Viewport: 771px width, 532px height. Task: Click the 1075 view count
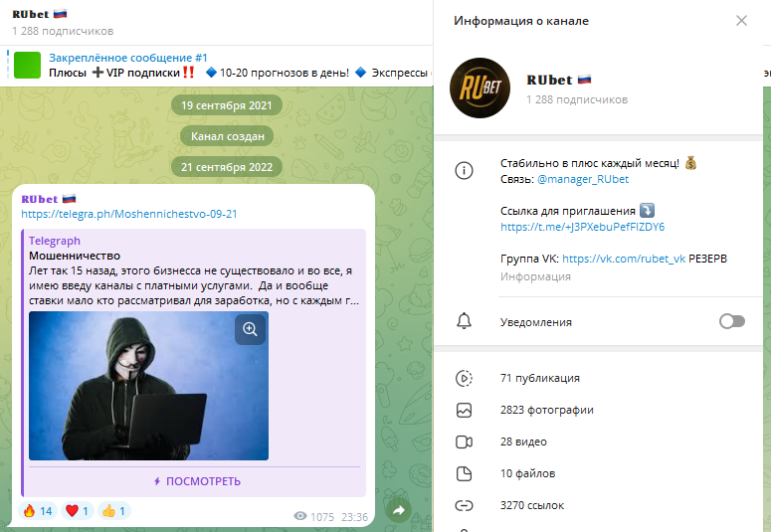click(322, 517)
